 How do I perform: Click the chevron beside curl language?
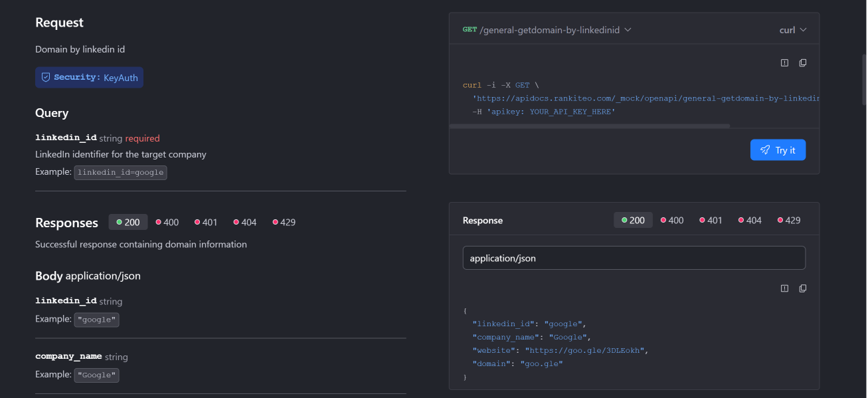(x=803, y=30)
